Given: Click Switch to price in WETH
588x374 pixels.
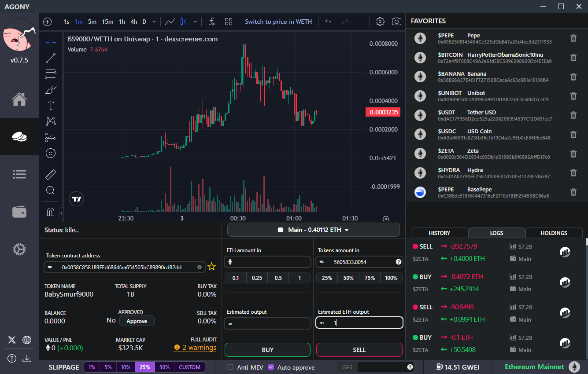Looking at the screenshot, I should coord(278,22).
